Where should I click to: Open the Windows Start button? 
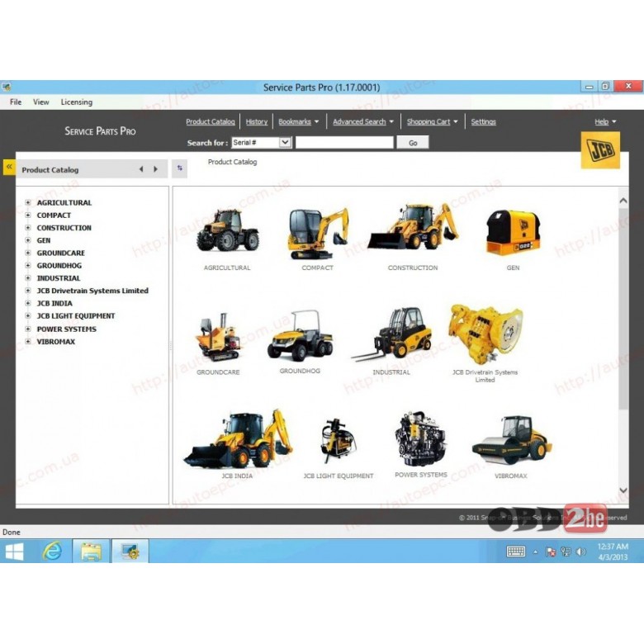(15, 552)
